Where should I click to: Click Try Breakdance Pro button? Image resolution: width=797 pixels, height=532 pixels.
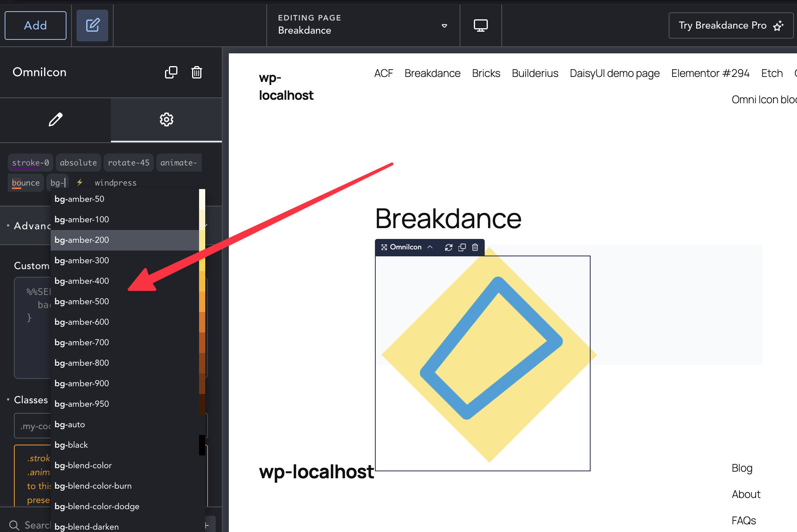click(x=731, y=26)
